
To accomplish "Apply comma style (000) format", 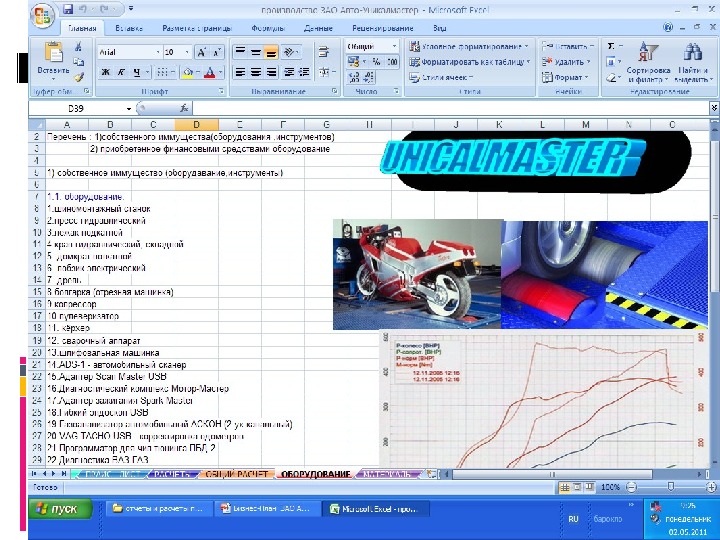I will (x=392, y=62).
